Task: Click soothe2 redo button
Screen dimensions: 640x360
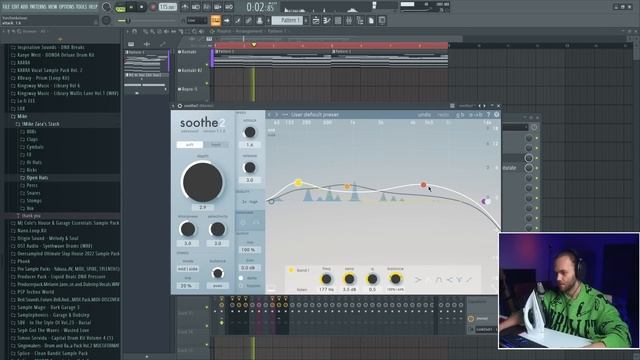Action: tap(443, 115)
